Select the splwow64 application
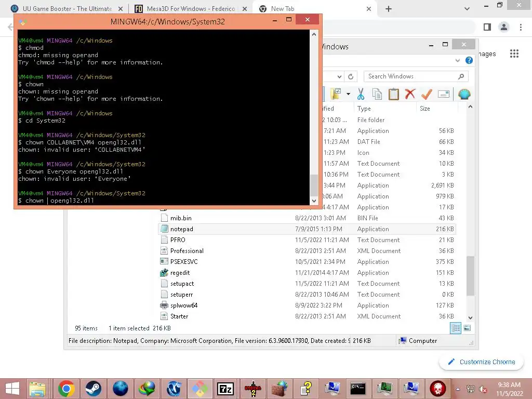Viewport: 532px width, 399px height. 183,305
